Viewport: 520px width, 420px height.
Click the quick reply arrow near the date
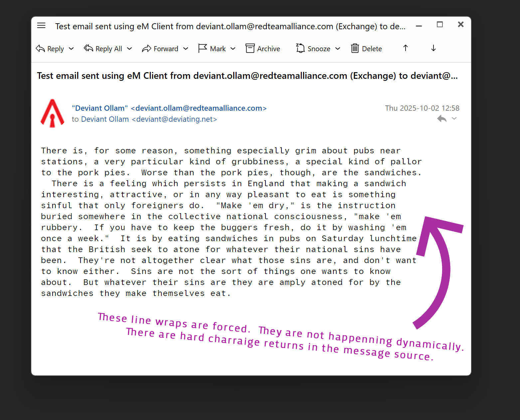coord(441,119)
